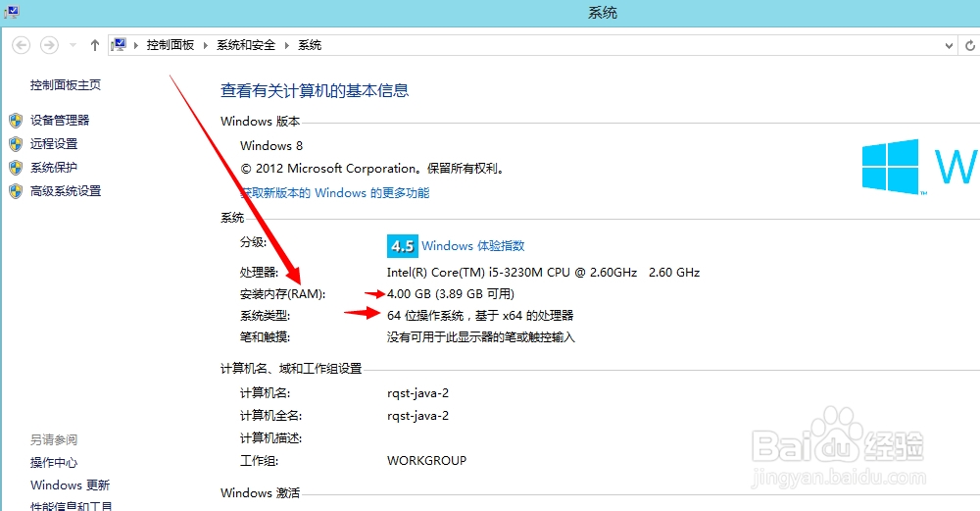This screenshot has height=511, width=980.
Task: Open Windows 体验指数 link
Action: [x=473, y=246]
